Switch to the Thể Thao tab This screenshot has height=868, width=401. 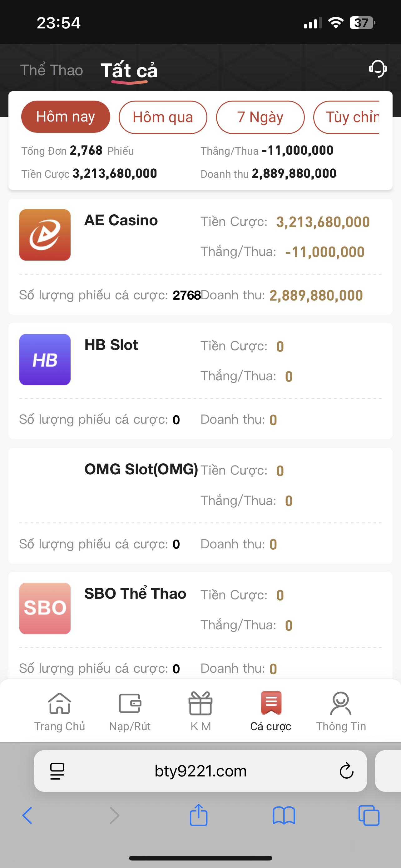52,70
